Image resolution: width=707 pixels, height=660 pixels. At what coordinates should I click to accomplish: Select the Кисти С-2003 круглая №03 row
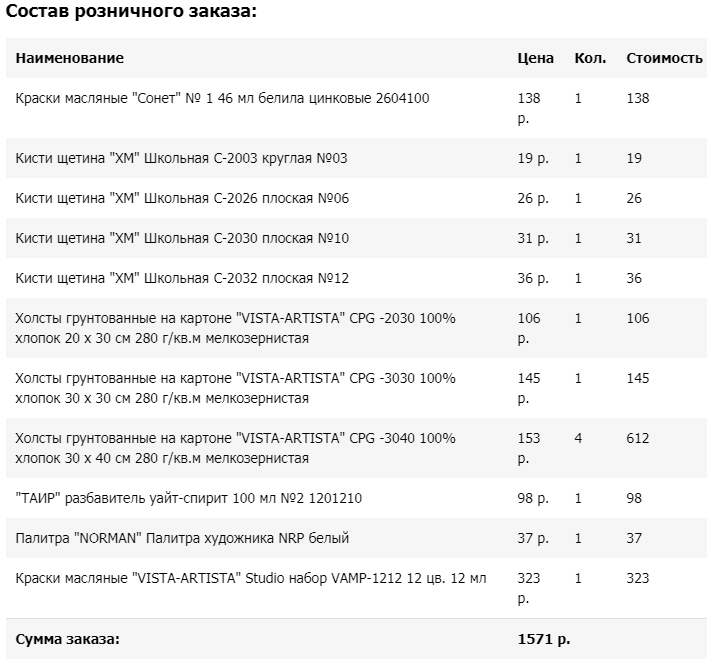[356, 158]
